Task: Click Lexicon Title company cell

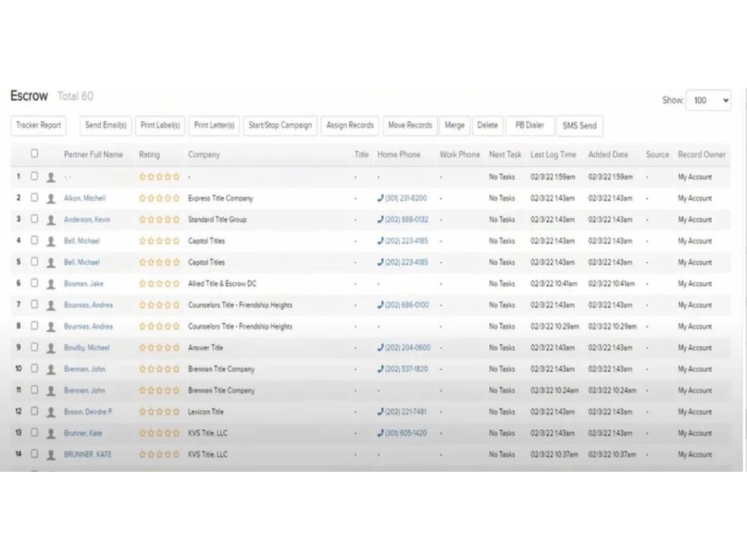Action: 206,412
